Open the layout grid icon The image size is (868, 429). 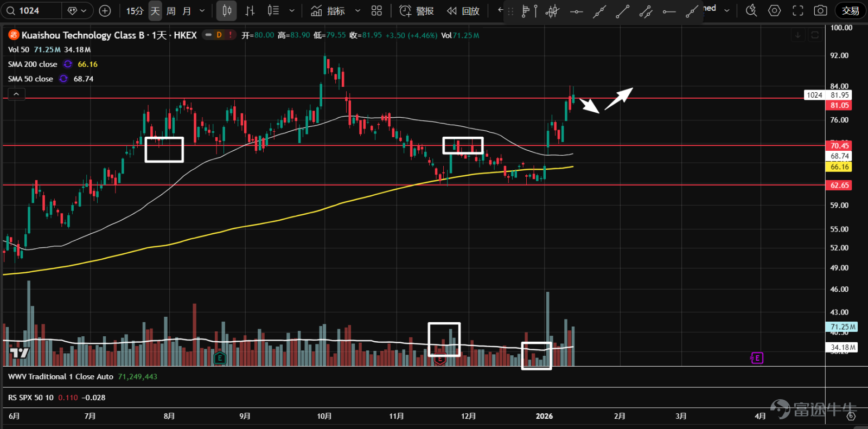pyautogui.click(x=376, y=11)
